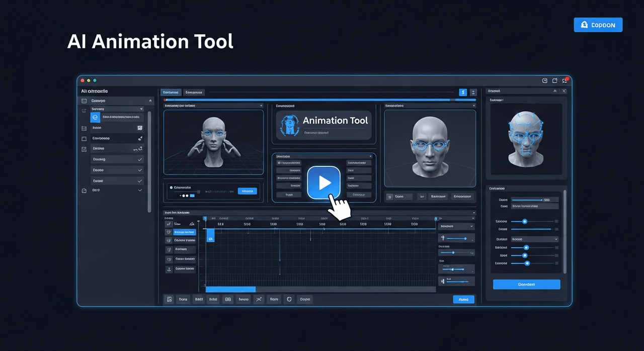The image size is (644, 351).
Task: Click the circular loop icon in the bottom toolbar
Action: point(289,299)
